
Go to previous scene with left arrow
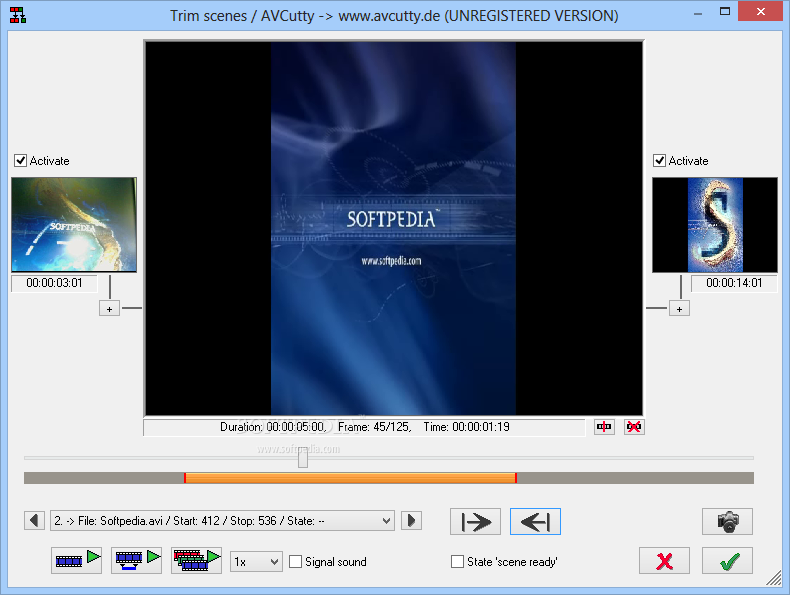pyautogui.click(x=34, y=520)
